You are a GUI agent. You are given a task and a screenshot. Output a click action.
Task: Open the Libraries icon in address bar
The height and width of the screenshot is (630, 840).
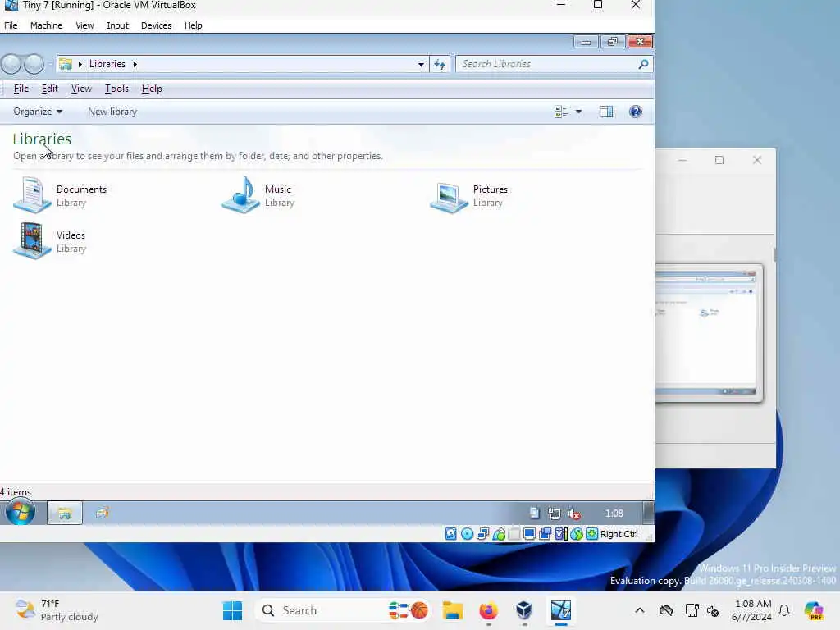click(x=66, y=64)
